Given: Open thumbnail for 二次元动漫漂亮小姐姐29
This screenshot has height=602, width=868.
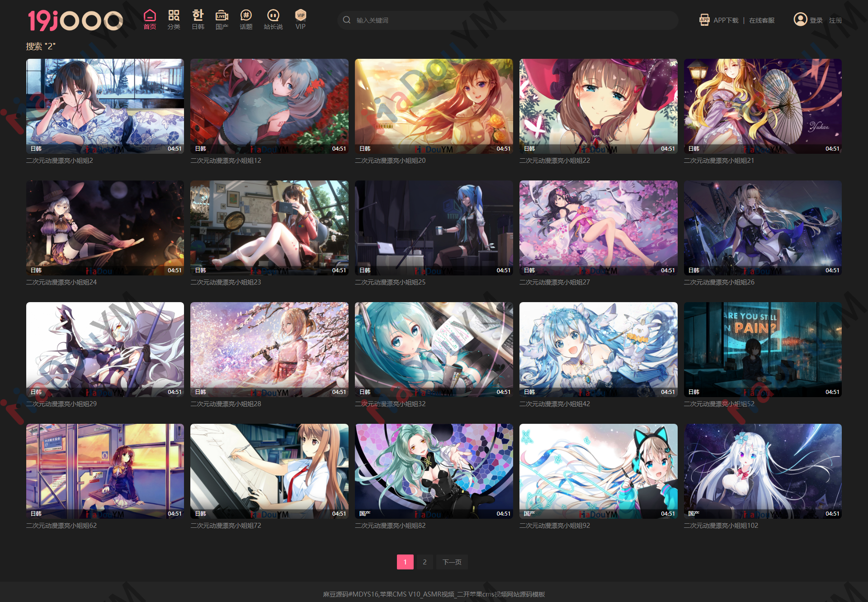Looking at the screenshot, I should click(105, 350).
